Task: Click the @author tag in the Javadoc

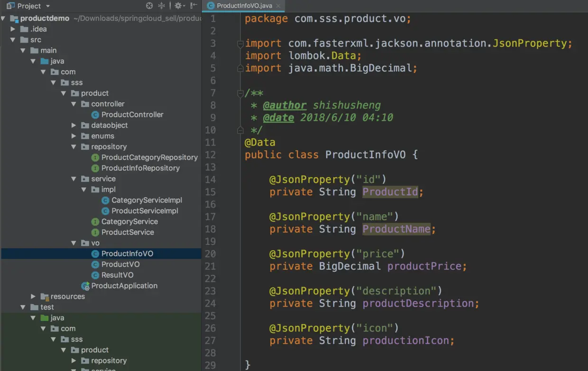Action: click(x=285, y=105)
